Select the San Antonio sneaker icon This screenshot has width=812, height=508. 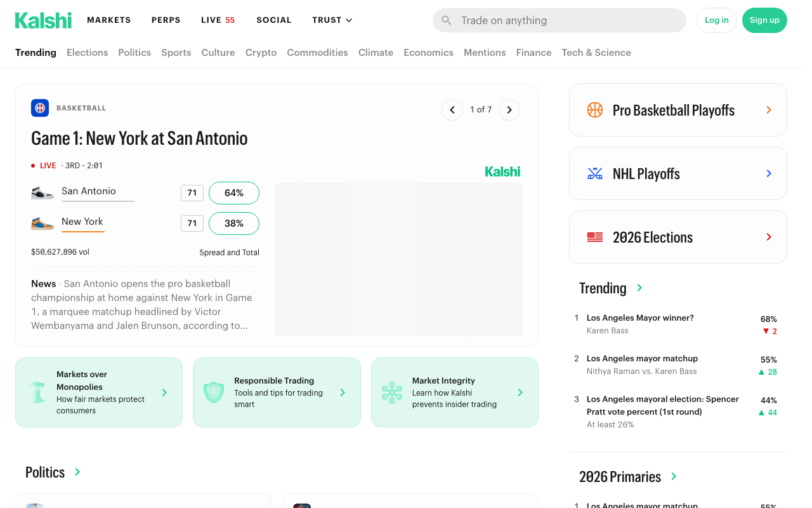click(43, 192)
